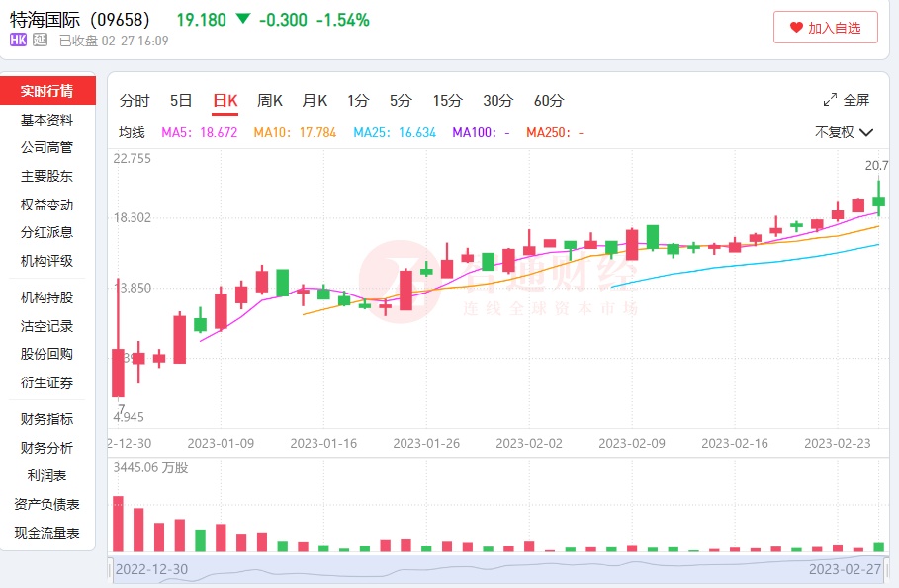This screenshot has height=588, width=899.
Task: Click the -0.300 price change value
Action: [283, 20]
